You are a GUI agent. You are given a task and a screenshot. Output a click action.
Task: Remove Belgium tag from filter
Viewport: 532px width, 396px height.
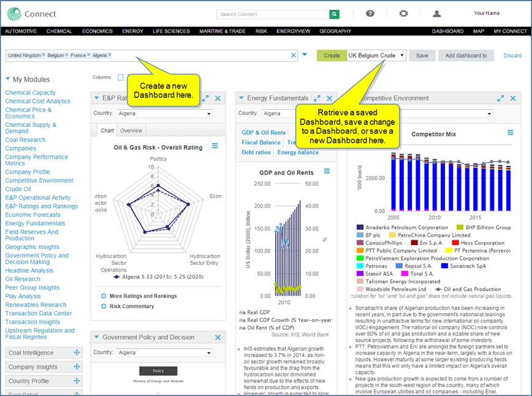pos(66,55)
